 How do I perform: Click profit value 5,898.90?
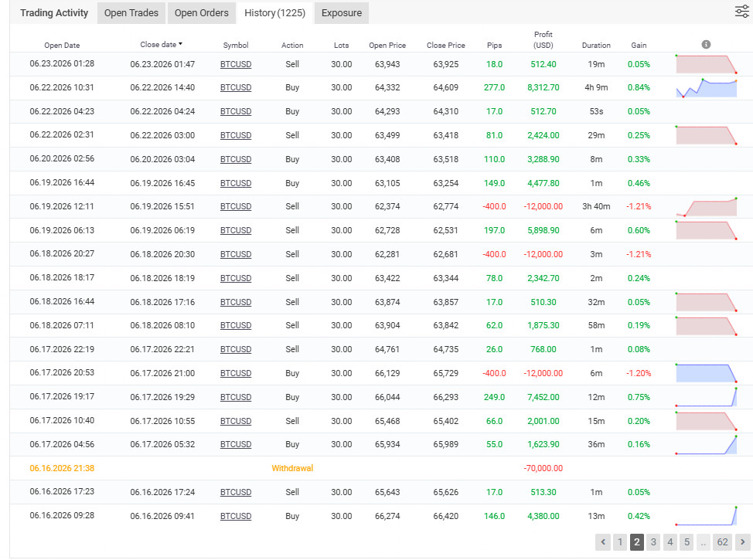(x=543, y=230)
